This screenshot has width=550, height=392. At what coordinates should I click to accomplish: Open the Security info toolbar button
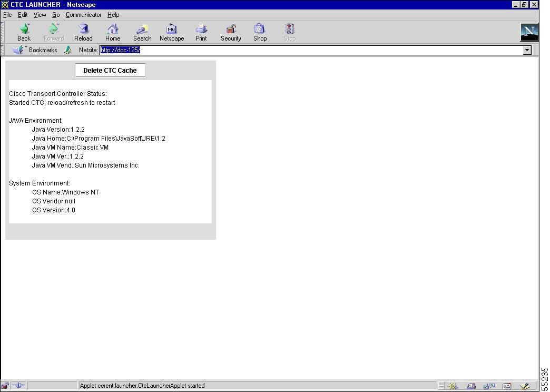(x=230, y=32)
